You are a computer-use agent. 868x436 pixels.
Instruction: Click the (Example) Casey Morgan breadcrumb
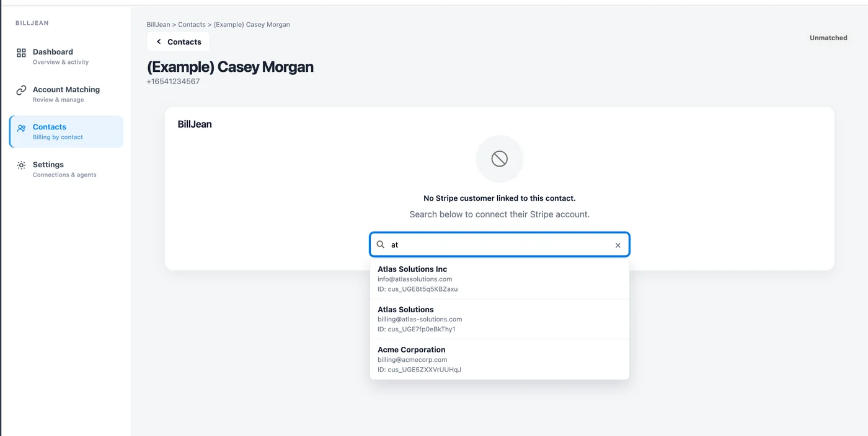coord(252,25)
